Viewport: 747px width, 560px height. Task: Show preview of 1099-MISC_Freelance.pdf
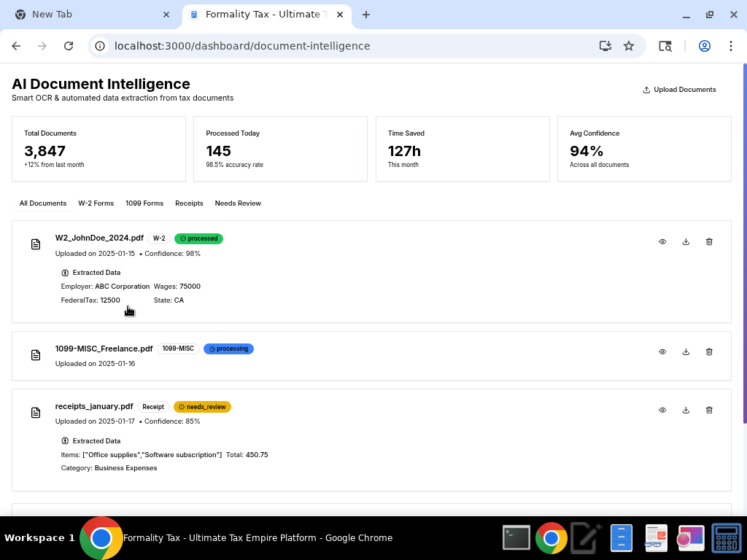(662, 351)
